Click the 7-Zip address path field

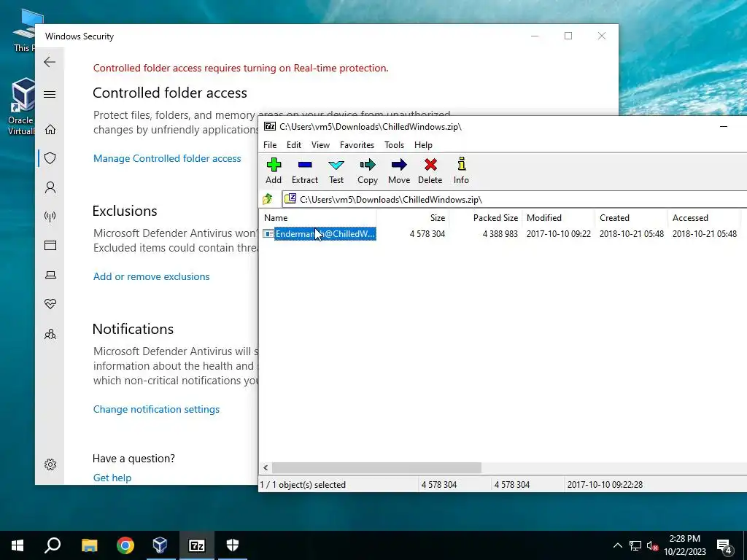click(x=514, y=200)
